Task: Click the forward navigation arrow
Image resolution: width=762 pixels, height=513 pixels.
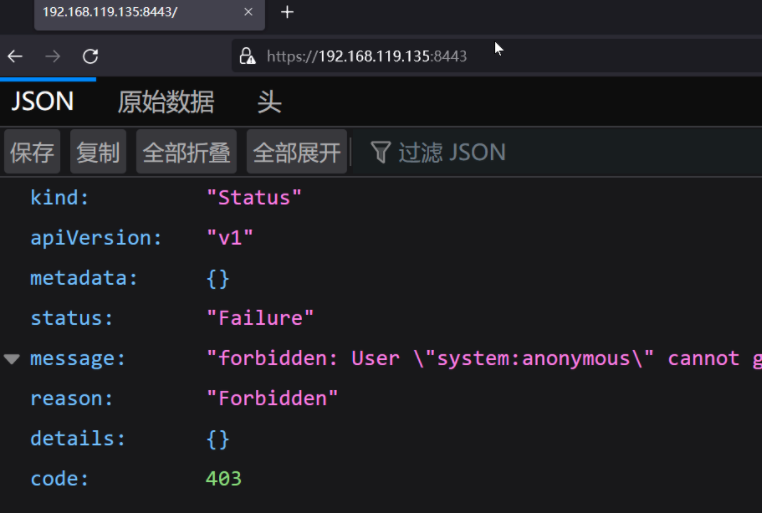Action: click(52, 57)
